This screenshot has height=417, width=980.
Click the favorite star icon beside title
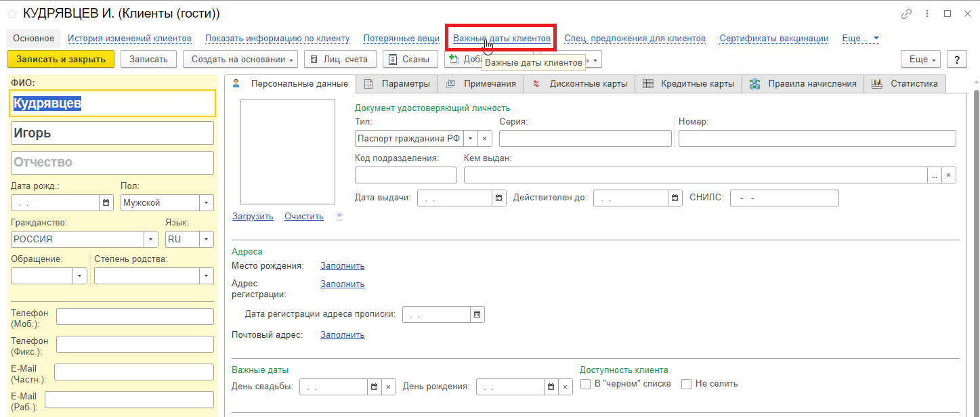(x=12, y=14)
